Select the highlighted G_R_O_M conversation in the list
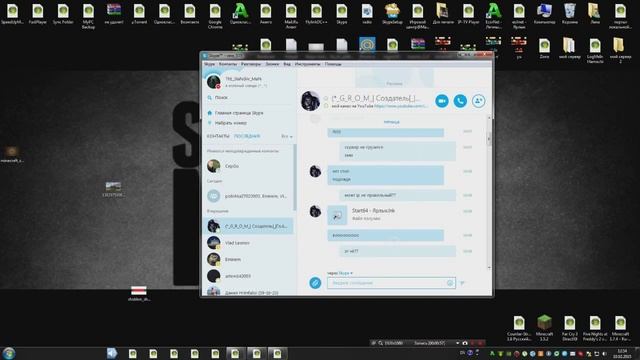The height and width of the screenshot is (360, 640). point(249,226)
